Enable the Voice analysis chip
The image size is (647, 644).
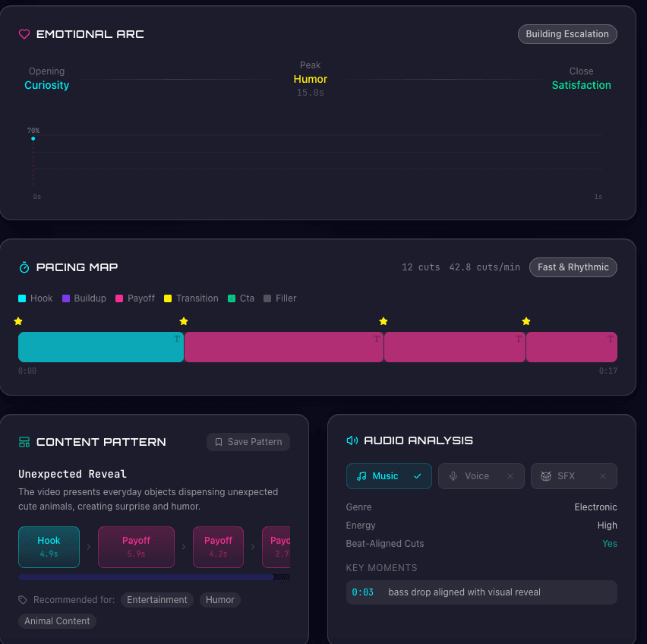coord(481,476)
